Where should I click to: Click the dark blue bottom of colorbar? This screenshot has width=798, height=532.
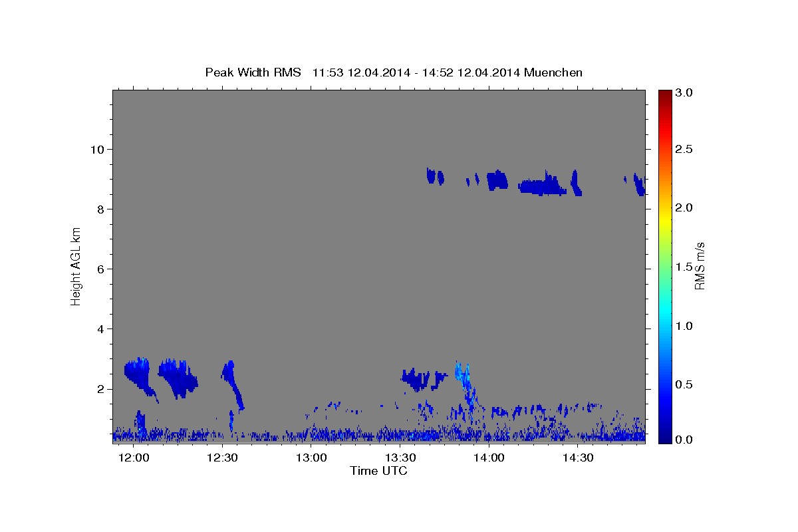664,438
